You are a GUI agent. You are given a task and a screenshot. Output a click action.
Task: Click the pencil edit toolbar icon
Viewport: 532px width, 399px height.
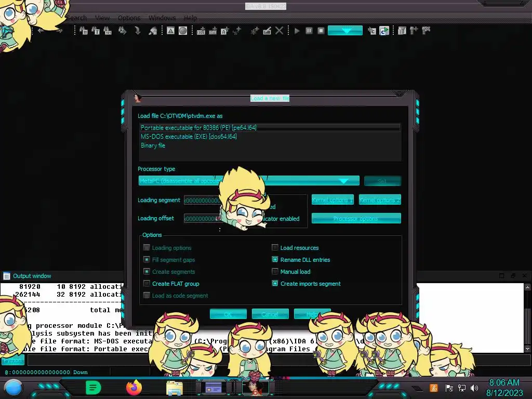[267, 31]
